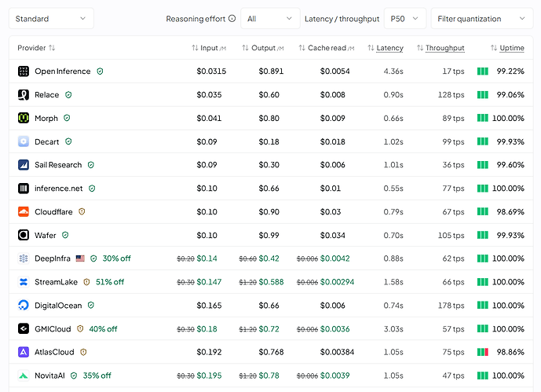Click the inference.net provider name
This screenshot has height=392, width=541.
tap(59, 189)
